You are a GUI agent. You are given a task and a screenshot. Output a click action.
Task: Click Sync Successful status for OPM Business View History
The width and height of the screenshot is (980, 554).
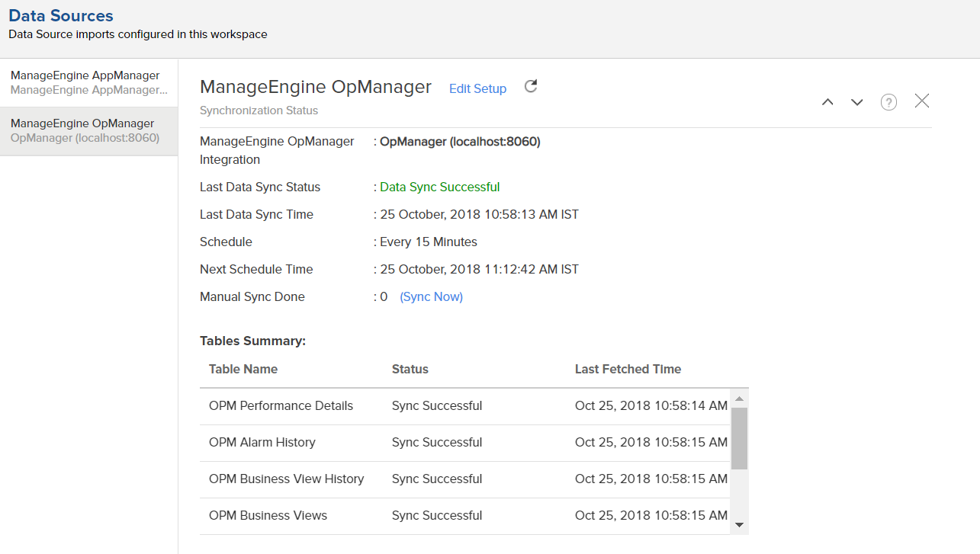(x=437, y=479)
